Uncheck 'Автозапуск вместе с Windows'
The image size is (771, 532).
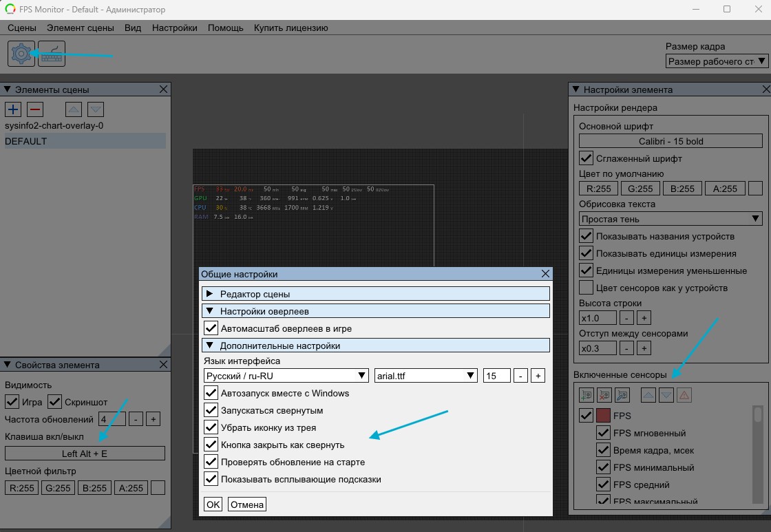click(x=211, y=394)
